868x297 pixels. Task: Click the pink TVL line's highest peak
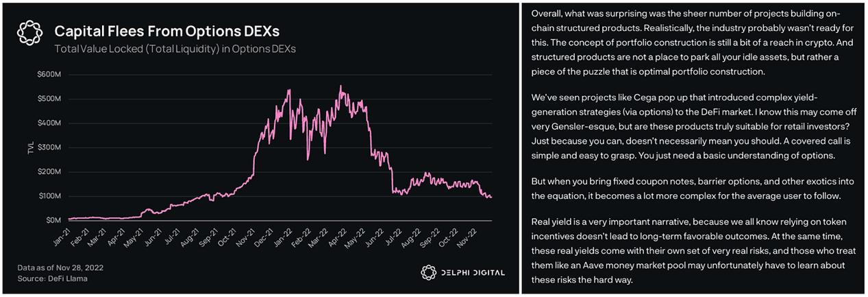pos(340,86)
